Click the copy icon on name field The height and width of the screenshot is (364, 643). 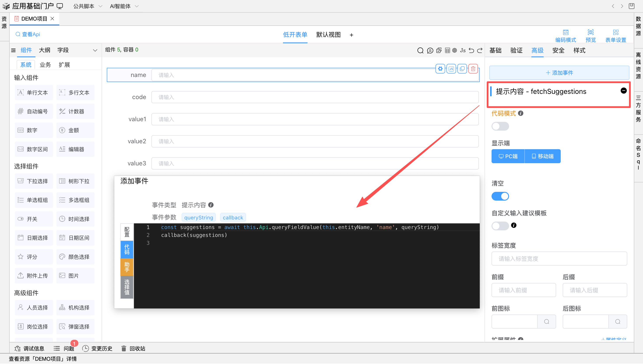(462, 69)
